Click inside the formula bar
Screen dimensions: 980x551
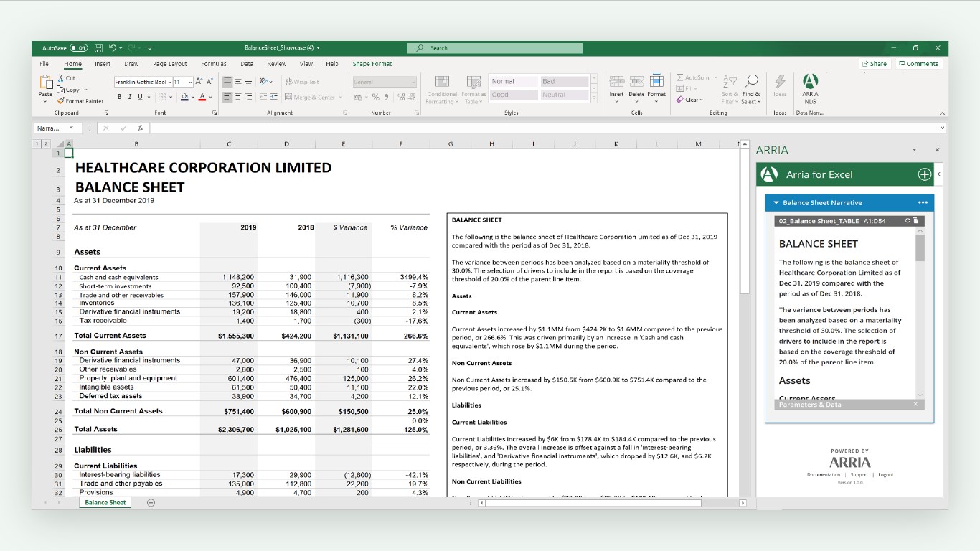pyautogui.click(x=544, y=128)
